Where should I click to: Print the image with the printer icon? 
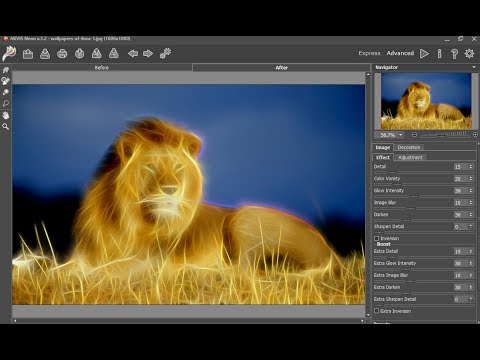coord(62,53)
